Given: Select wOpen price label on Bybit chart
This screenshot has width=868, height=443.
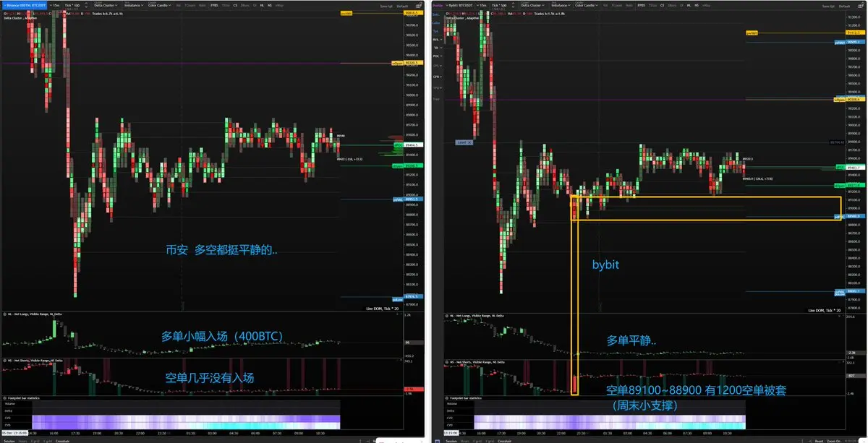Looking at the screenshot, I should 840,99.
